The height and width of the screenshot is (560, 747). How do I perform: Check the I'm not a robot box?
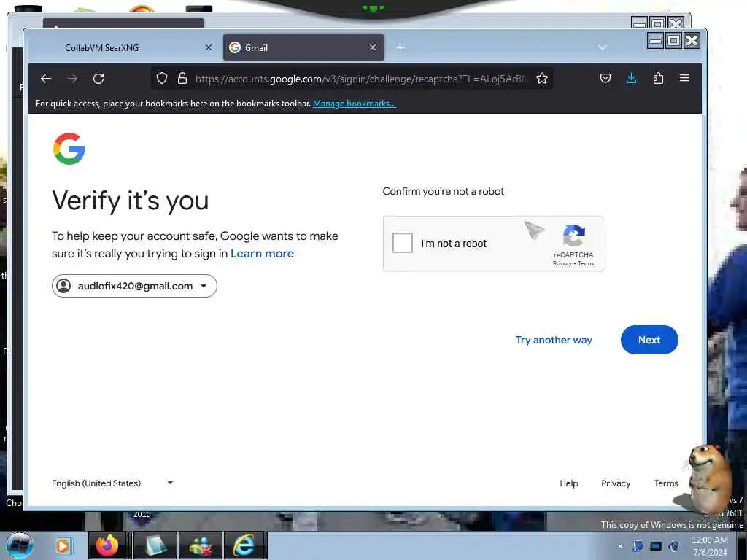click(403, 243)
